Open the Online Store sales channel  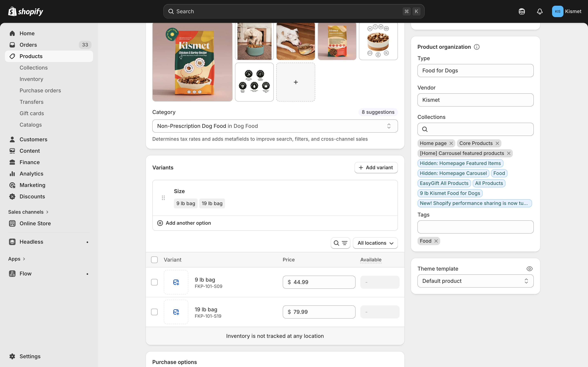click(x=35, y=223)
